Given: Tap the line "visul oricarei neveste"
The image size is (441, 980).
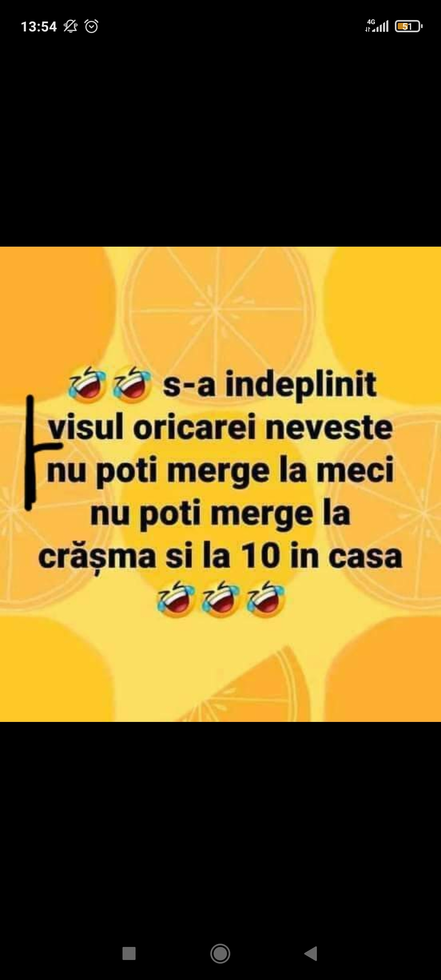Looking at the screenshot, I should (x=220, y=428).
